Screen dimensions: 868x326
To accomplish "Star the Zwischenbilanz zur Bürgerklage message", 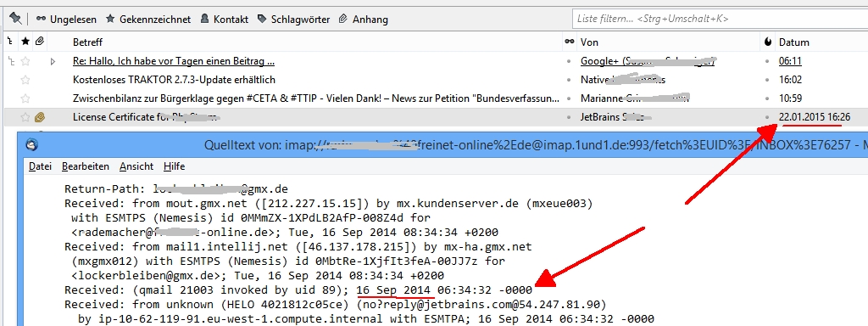I will (x=25, y=98).
